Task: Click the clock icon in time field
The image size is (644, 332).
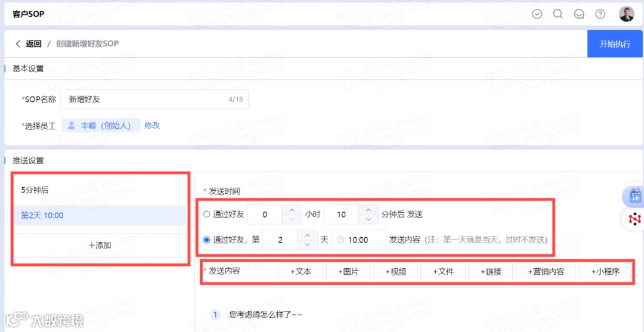Action: click(x=340, y=240)
